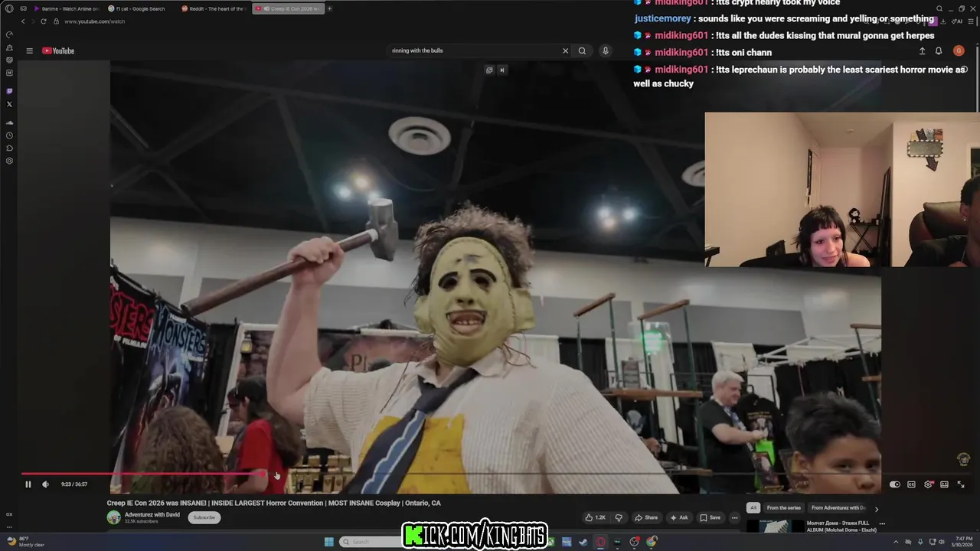Open the Twitch icon in browser sidebar
Viewport: 980px width, 551px height.
9,91
